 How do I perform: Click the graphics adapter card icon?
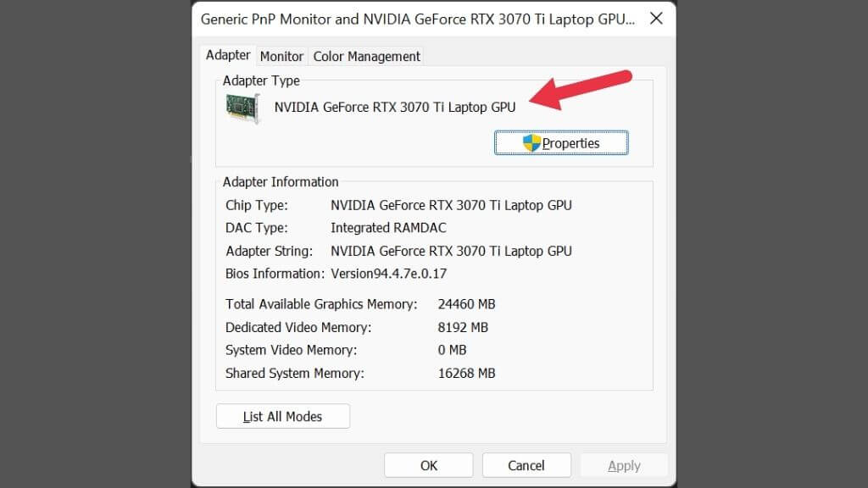242,108
